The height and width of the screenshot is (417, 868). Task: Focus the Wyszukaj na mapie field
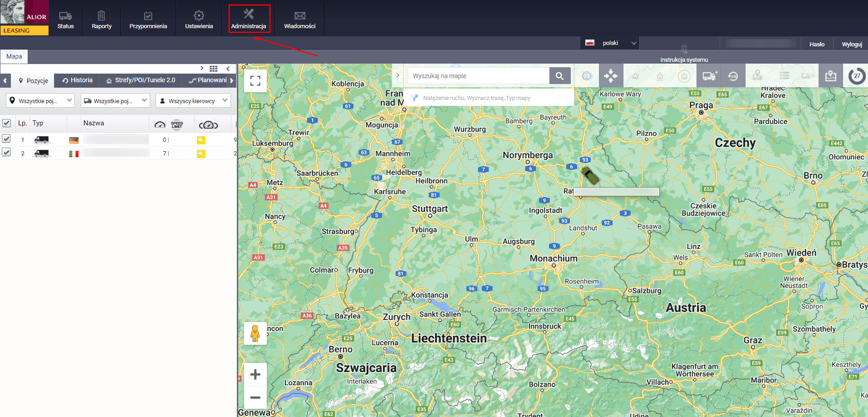(479, 76)
